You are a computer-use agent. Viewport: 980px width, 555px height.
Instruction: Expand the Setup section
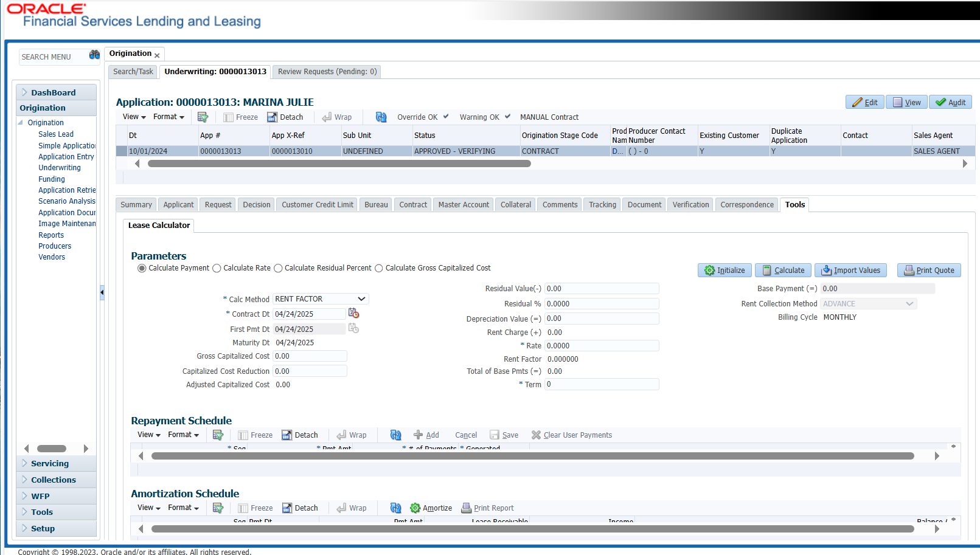click(24, 528)
